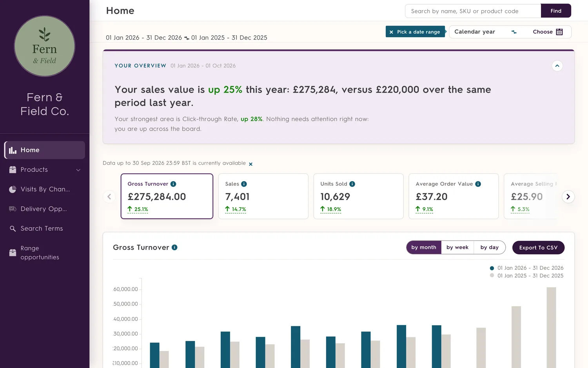Go to previous metric cards
The image size is (588, 368).
coord(109,197)
